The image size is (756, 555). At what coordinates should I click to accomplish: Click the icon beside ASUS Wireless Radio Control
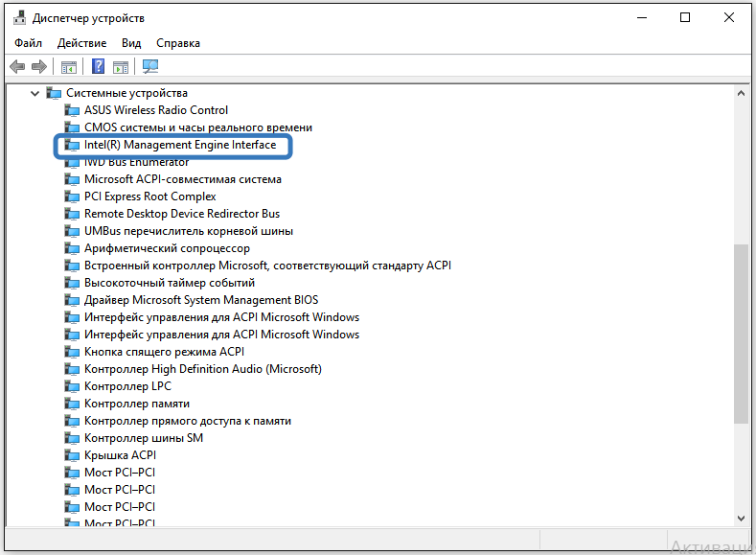tap(72, 110)
